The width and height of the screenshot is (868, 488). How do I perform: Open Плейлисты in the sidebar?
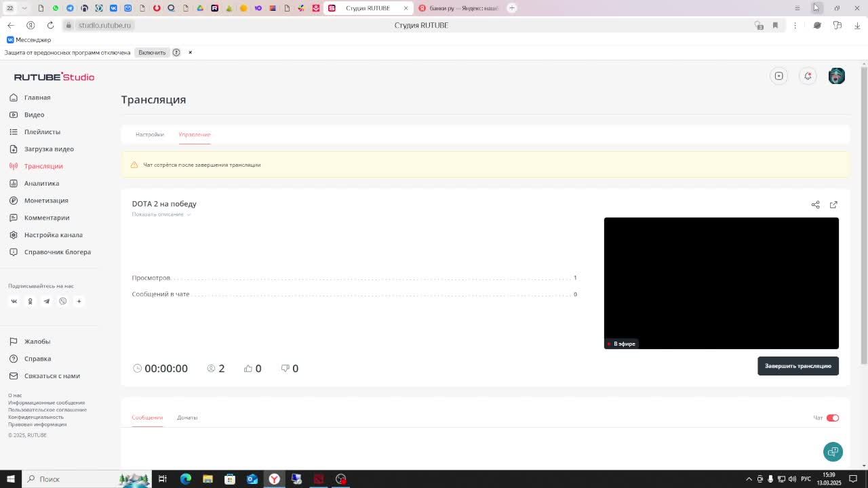(x=35, y=131)
